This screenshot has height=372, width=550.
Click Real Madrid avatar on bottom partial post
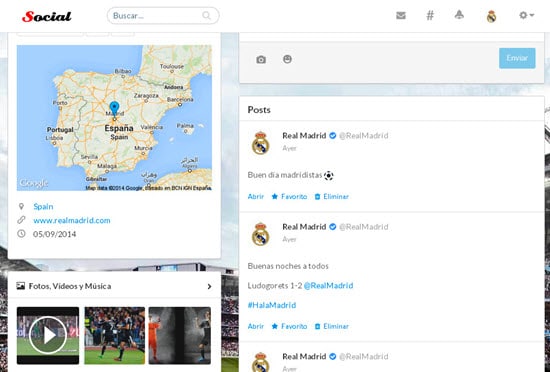pyautogui.click(x=261, y=361)
